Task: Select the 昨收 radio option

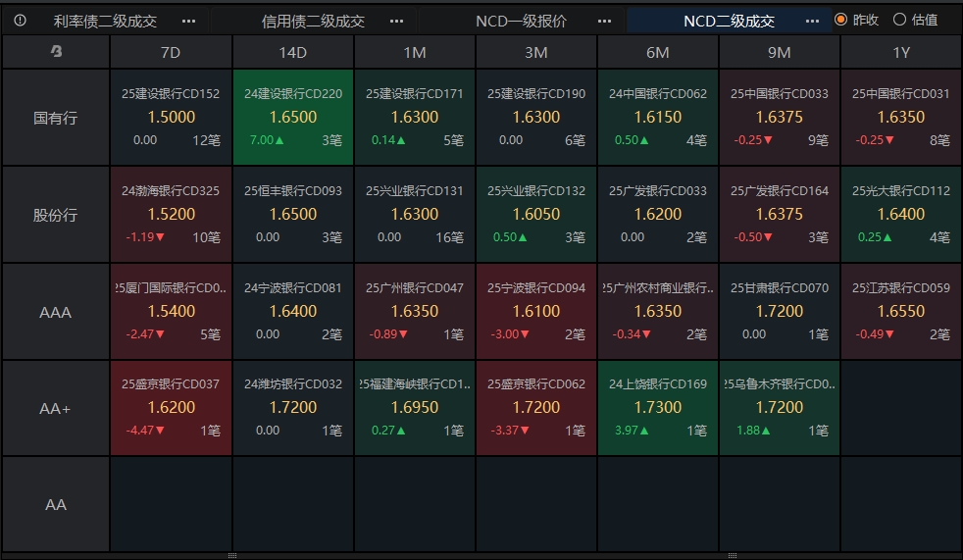Action: click(857, 20)
